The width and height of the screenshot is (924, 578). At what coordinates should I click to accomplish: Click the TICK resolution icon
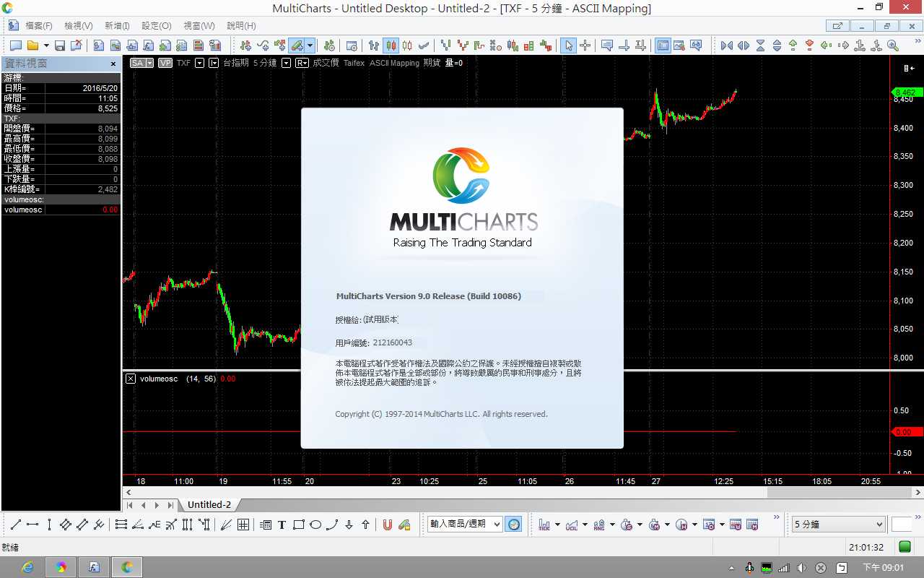pos(544,525)
